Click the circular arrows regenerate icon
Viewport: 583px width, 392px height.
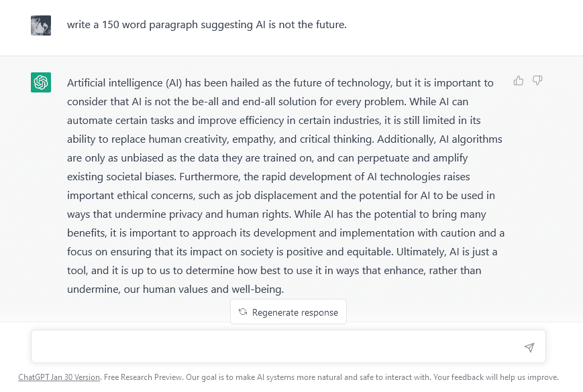[243, 312]
